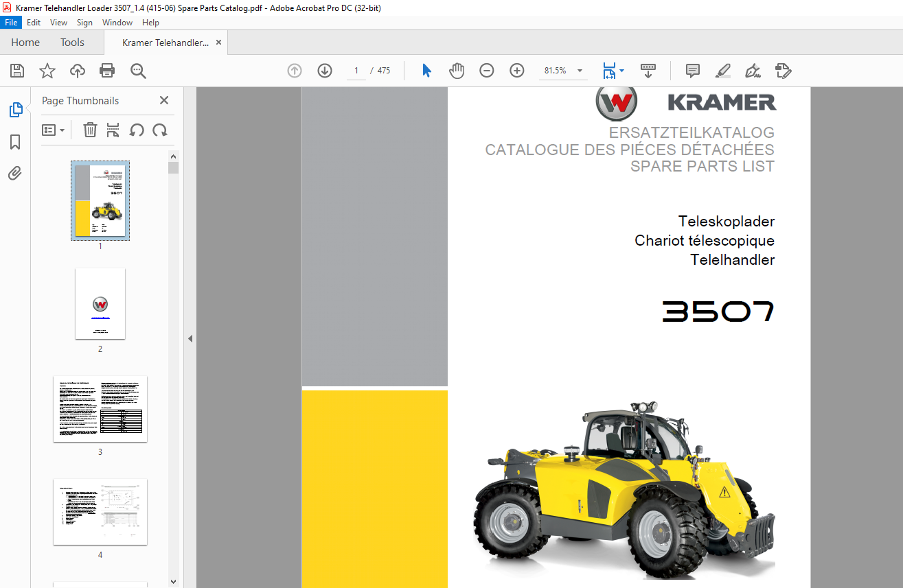Open the View menu
This screenshot has height=588, width=903.
point(59,23)
